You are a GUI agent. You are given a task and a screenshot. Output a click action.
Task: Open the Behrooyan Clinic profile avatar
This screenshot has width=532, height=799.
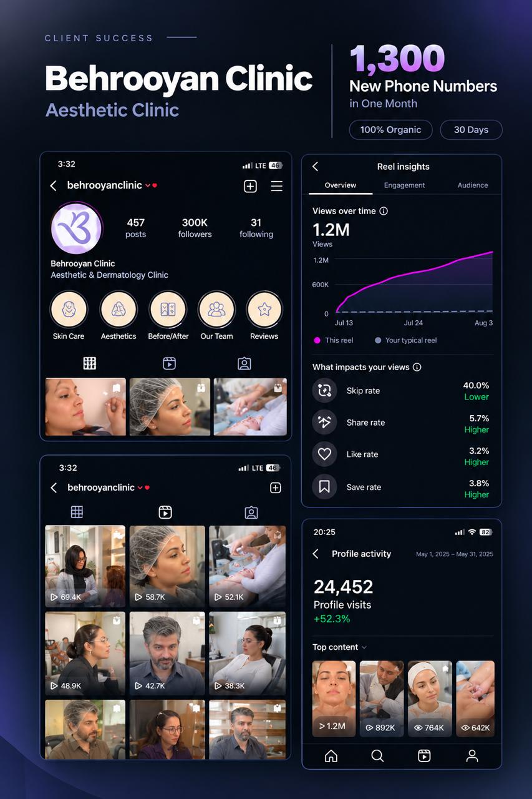pos(77,228)
